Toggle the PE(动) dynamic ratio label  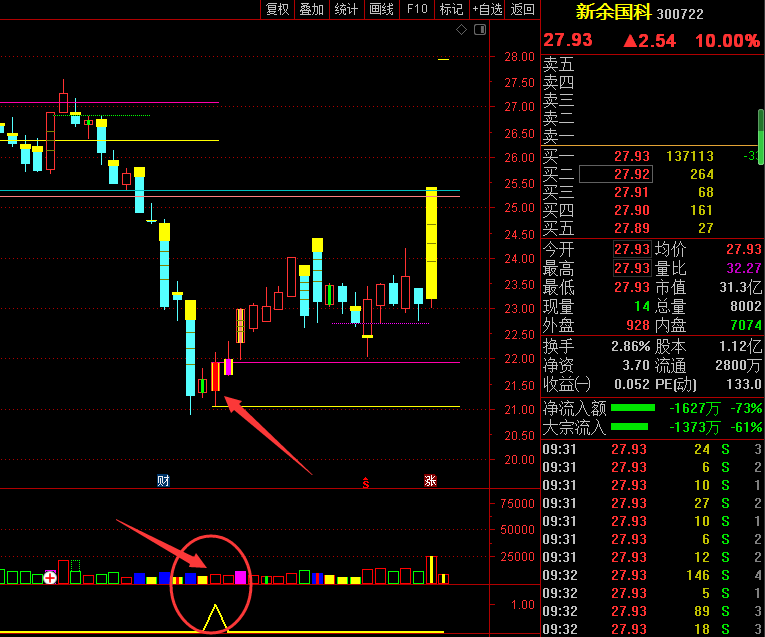[x=675, y=384]
